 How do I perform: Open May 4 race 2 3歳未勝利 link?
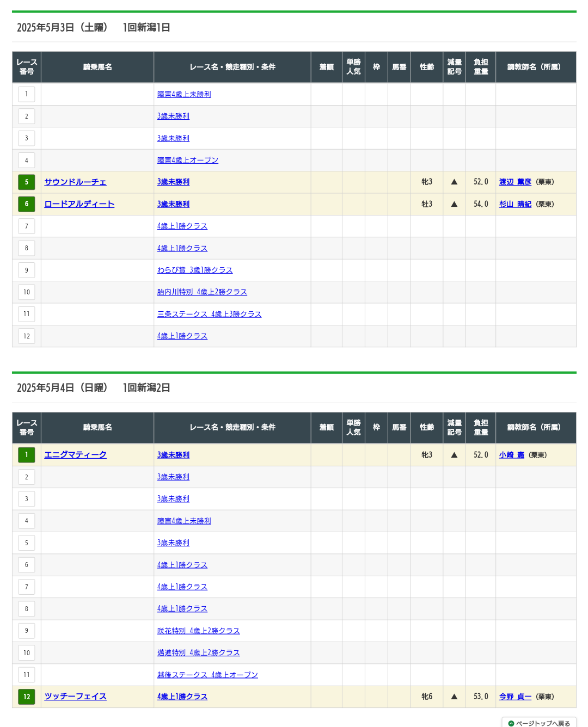point(173,477)
